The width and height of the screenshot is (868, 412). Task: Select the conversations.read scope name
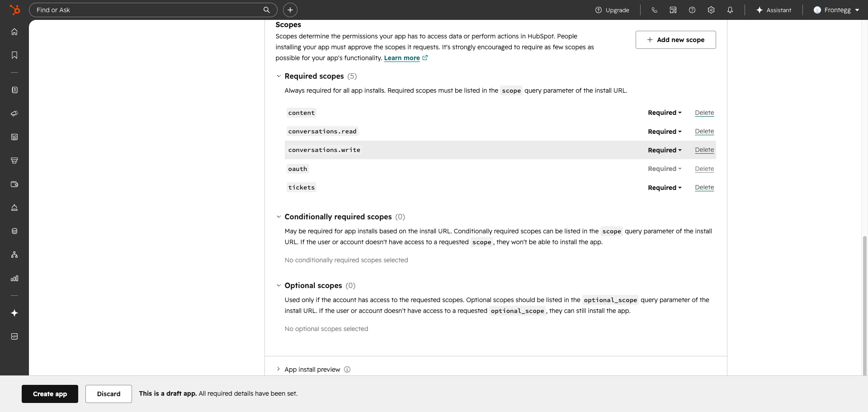tap(322, 131)
